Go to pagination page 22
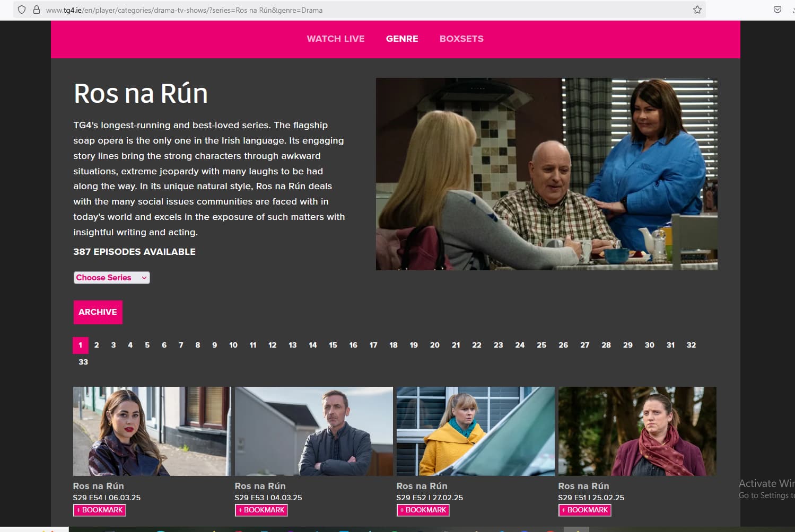 [477, 345]
